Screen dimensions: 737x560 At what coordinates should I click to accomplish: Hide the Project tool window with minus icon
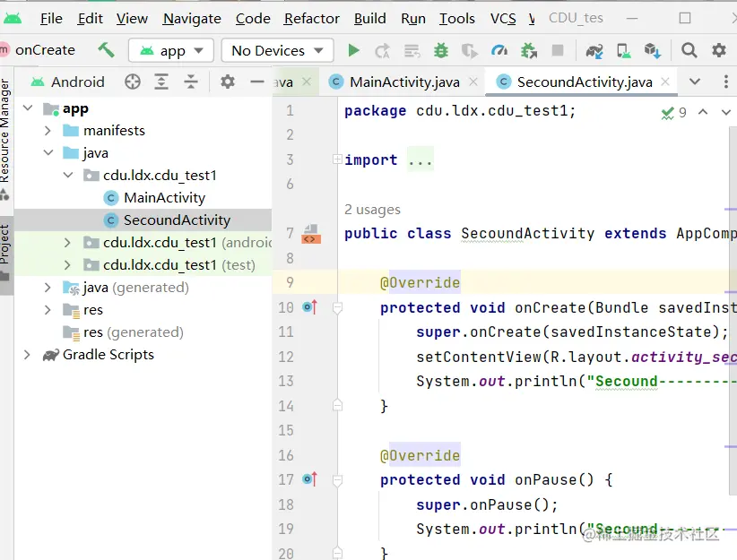(256, 82)
